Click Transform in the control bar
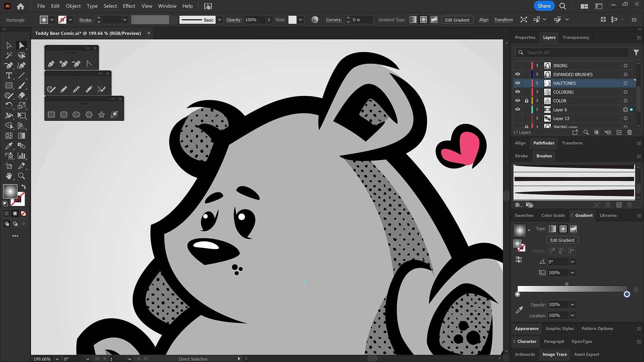This screenshot has height=362, width=644. 503,20
